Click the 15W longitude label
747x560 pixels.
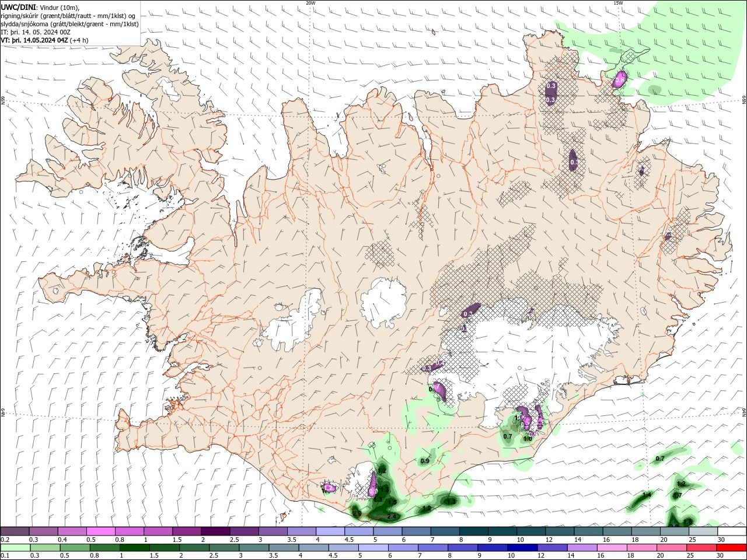618,3
